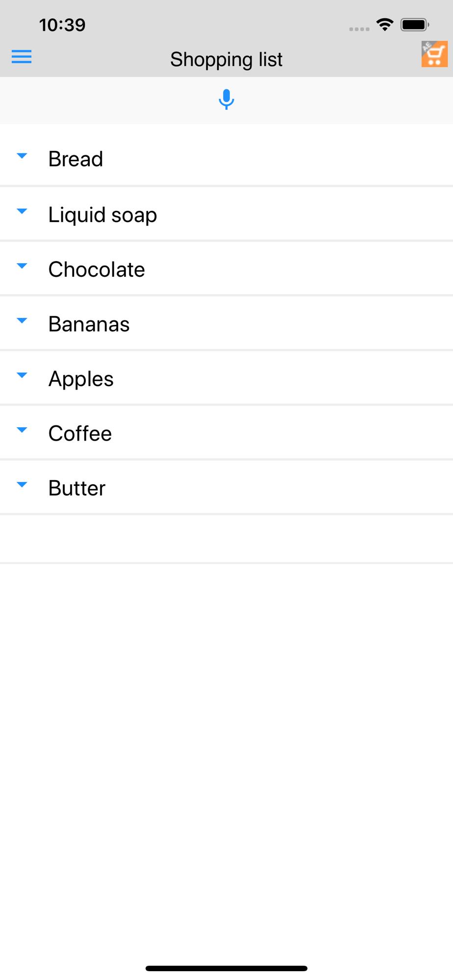Screen dimensions: 453x980
Task: Expand the Butter dropdown arrow
Action: (x=22, y=485)
